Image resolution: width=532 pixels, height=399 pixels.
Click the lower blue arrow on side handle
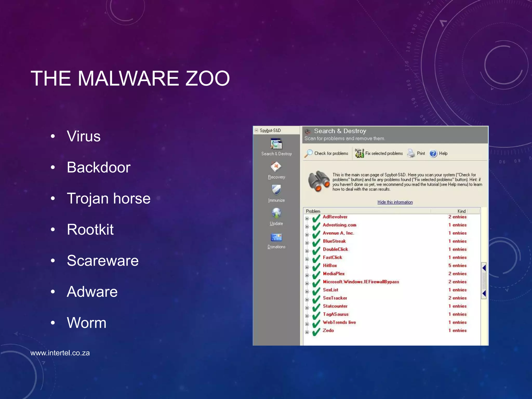coord(484,293)
